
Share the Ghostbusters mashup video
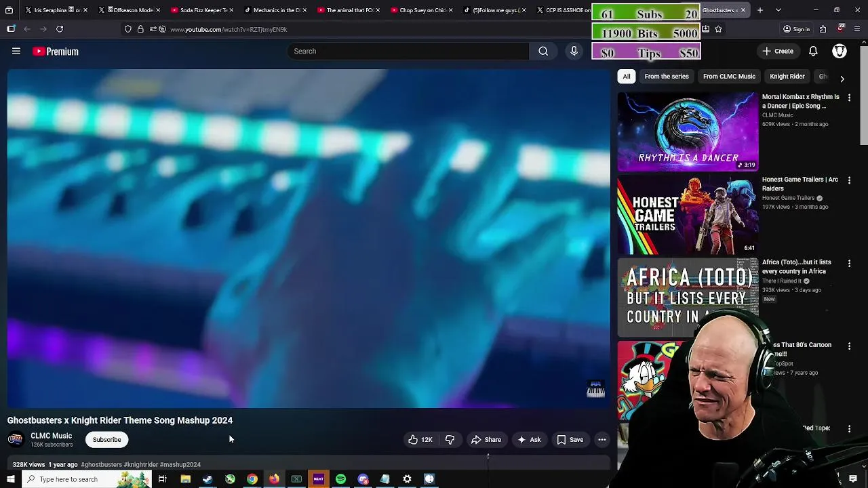coord(486,440)
